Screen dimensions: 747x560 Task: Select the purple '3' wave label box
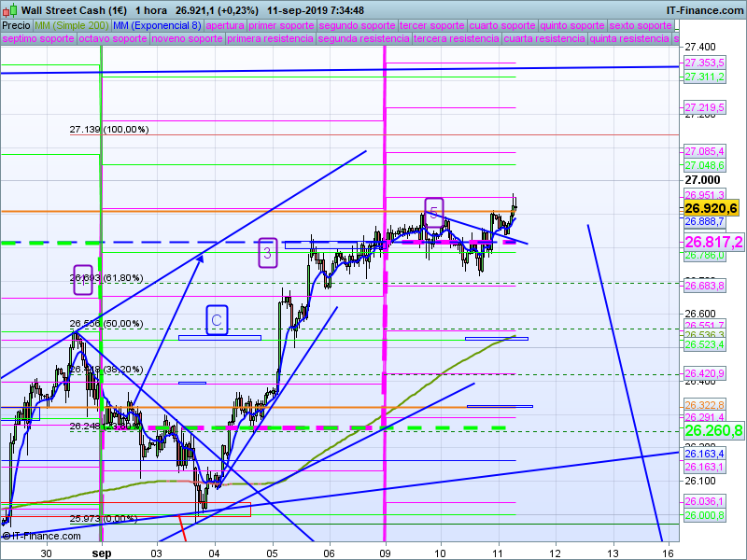pos(267,252)
